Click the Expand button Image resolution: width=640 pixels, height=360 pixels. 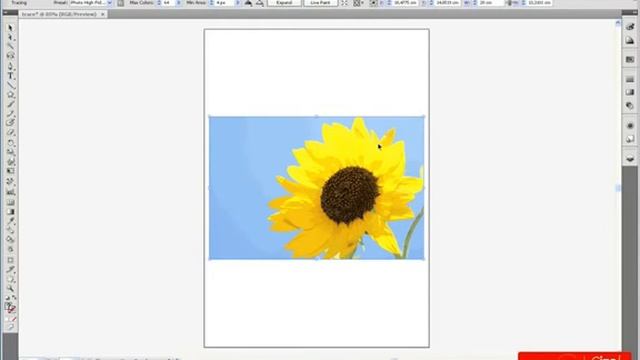coord(284,3)
